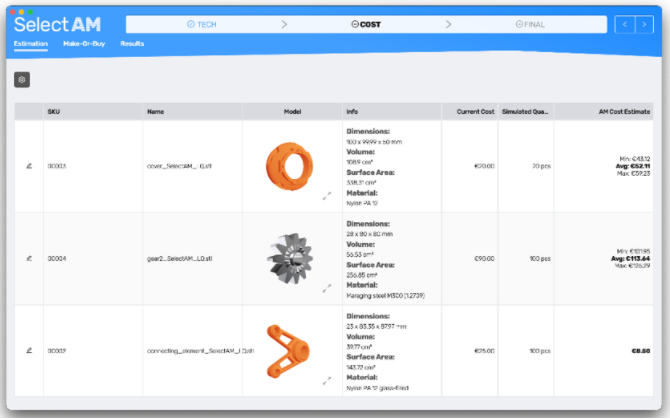Screen dimensions: 670x419
Task: Switch to the Estimation tab
Action: click(31, 44)
